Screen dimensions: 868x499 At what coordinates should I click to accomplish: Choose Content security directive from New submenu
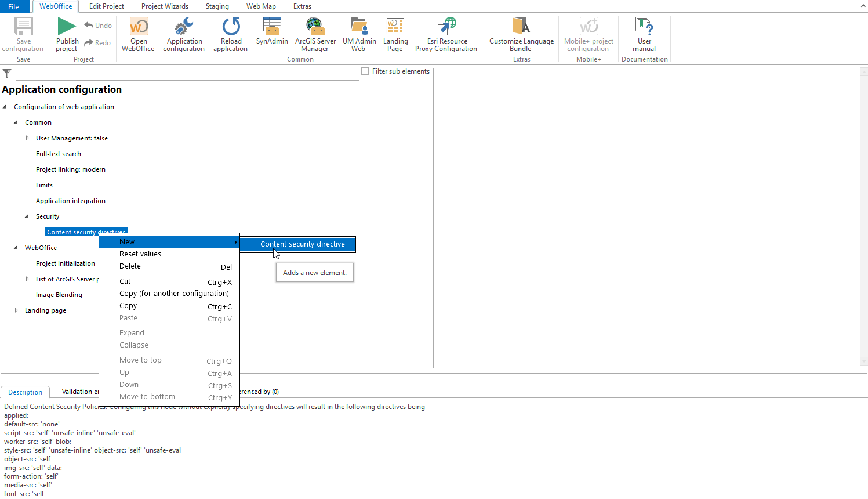pos(303,244)
